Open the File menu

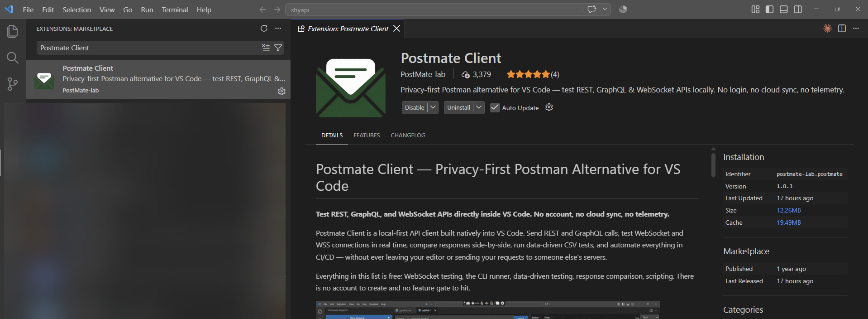pyautogui.click(x=28, y=10)
